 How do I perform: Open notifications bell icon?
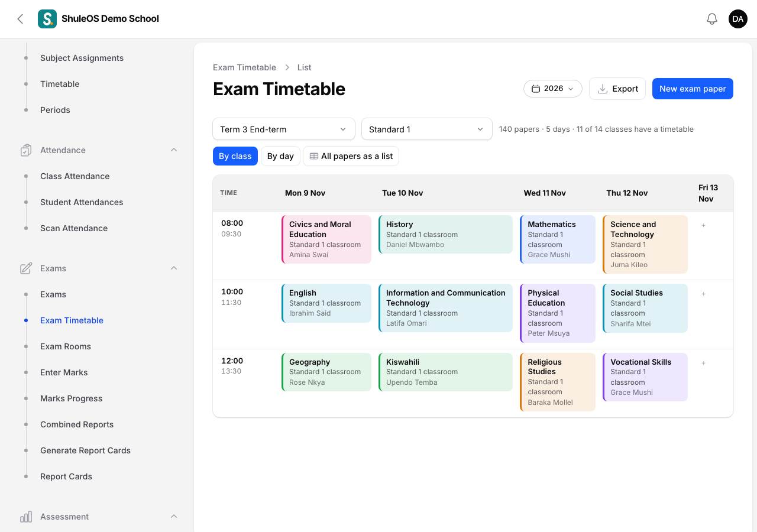coord(712,19)
